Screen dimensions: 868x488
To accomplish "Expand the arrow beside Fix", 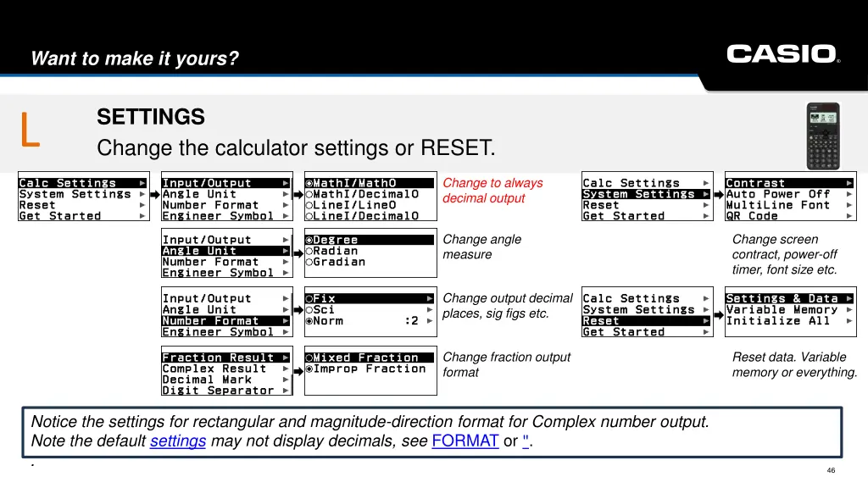I will coord(430,299).
